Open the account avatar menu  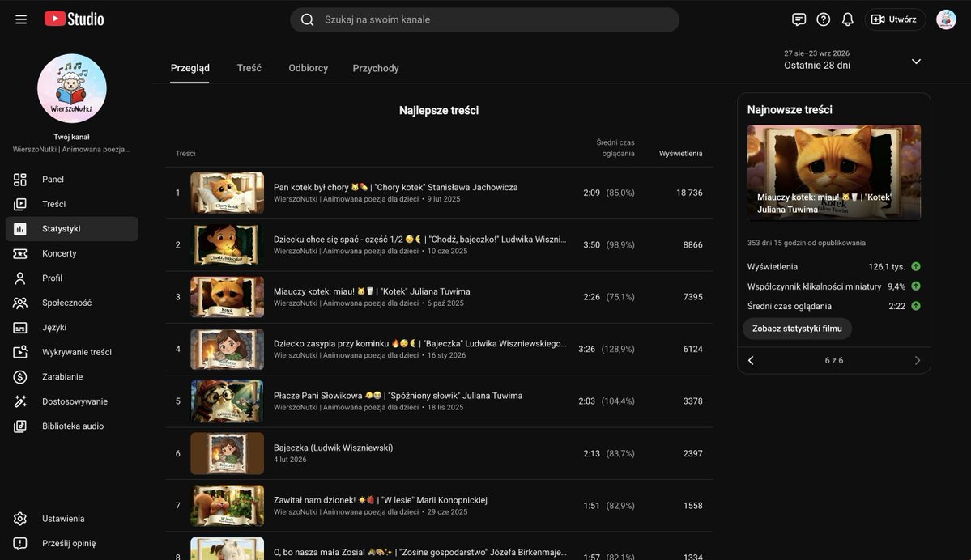click(946, 19)
